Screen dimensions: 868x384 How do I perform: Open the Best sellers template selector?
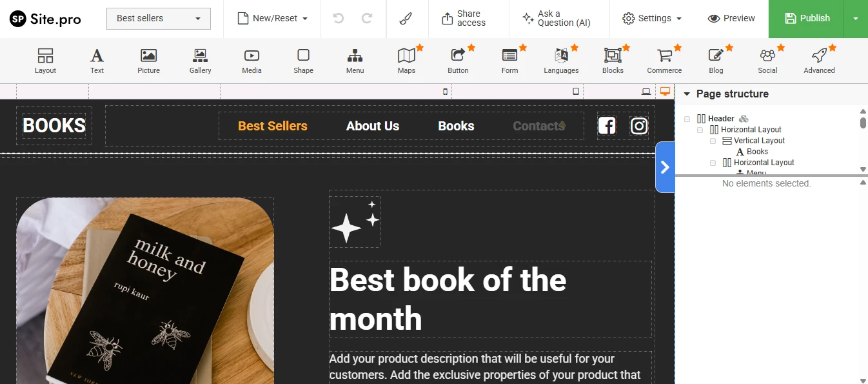pyautogui.click(x=158, y=19)
